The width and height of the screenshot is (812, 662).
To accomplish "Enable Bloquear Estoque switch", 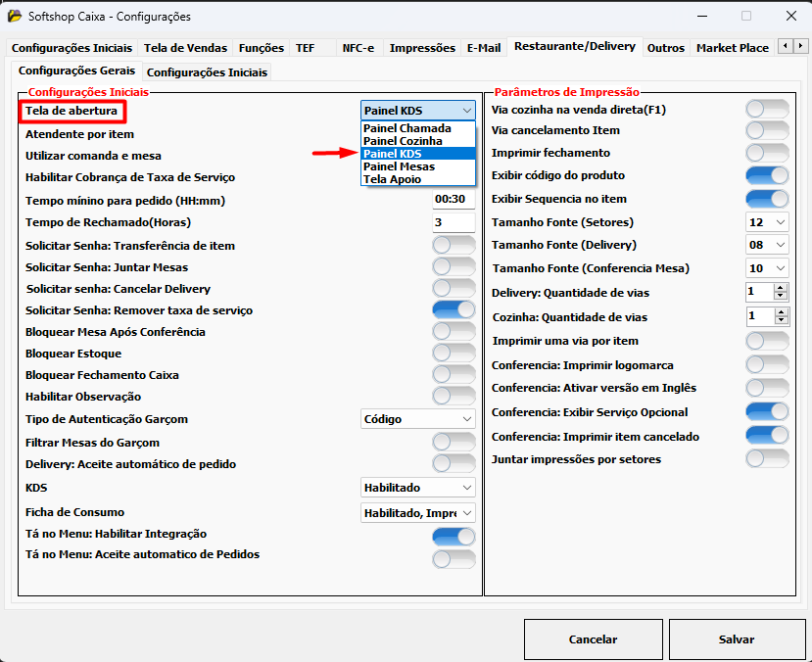I will [454, 353].
